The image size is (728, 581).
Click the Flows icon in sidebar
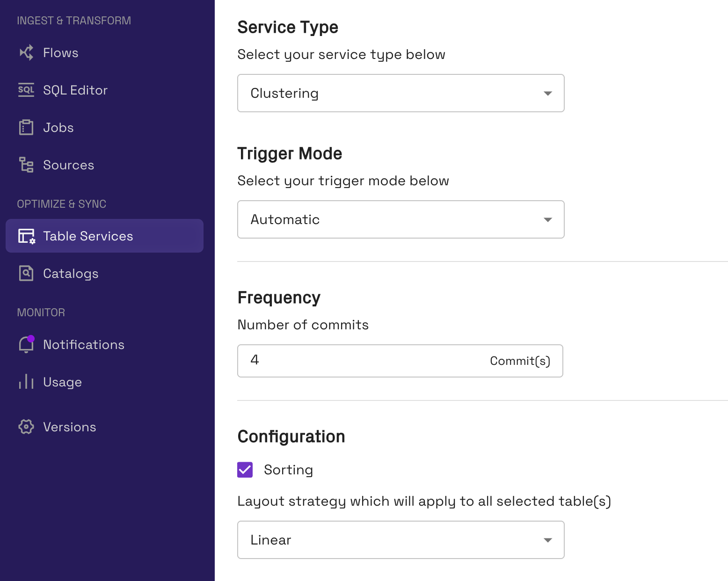[26, 52]
